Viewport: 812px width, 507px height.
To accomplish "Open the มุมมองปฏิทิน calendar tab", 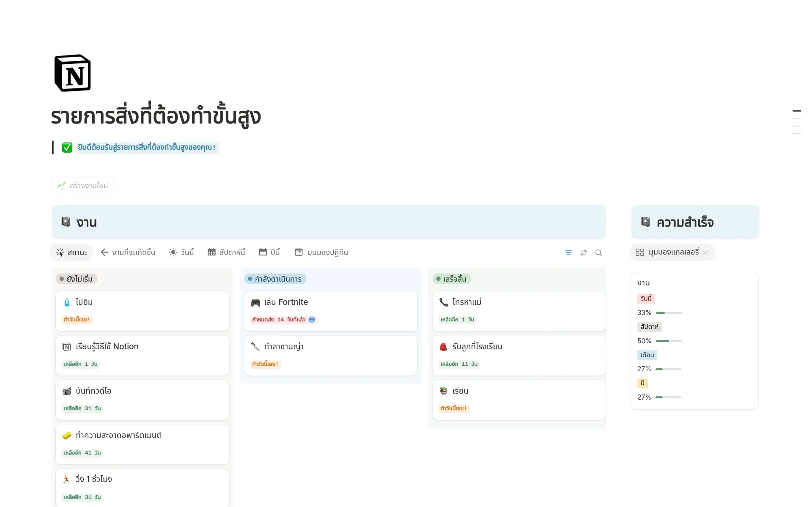I will pos(321,252).
